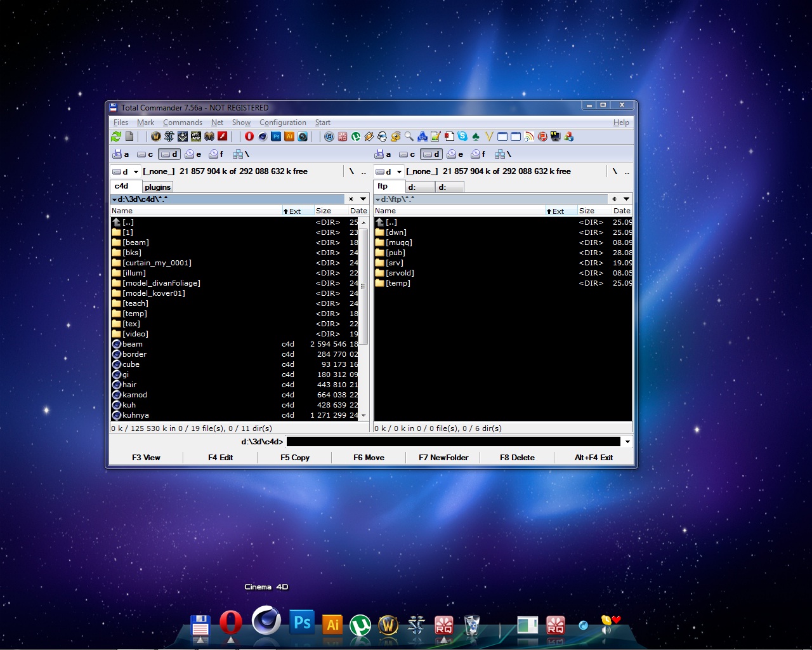The width and height of the screenshot is (812, 650).
Task: Open Cinema 4D from the dock
Action: [266, 621]
